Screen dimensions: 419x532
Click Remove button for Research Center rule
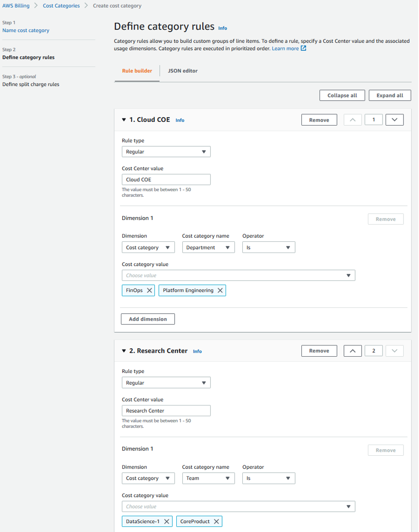(319, 351)
